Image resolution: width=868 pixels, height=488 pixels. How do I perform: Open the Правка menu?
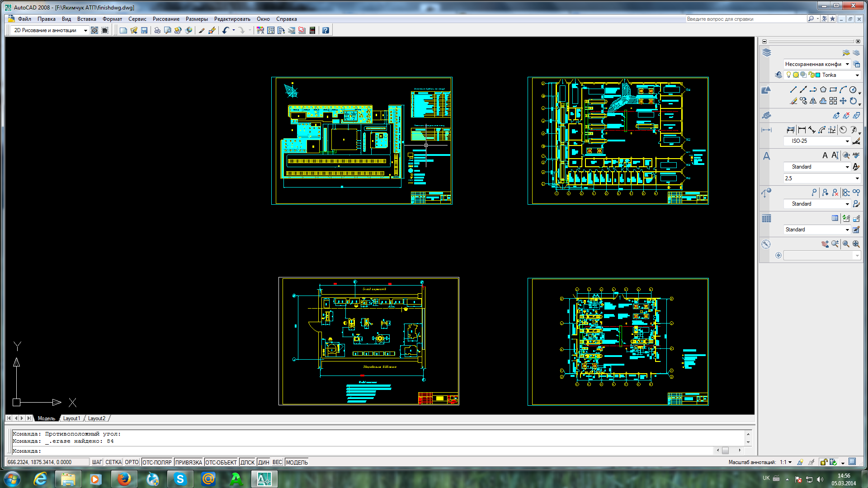pos(47,19)
